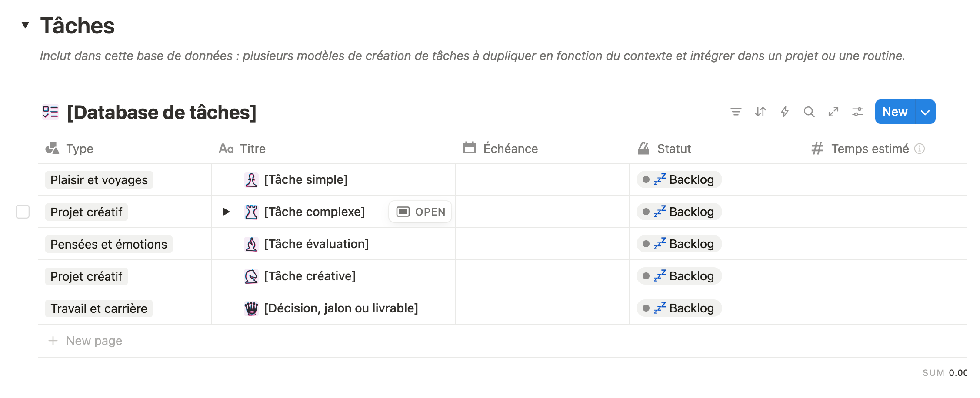The image size is (980, 398).
Task: Open automations lightning bolt icon
Action: [x=784, y=112]
